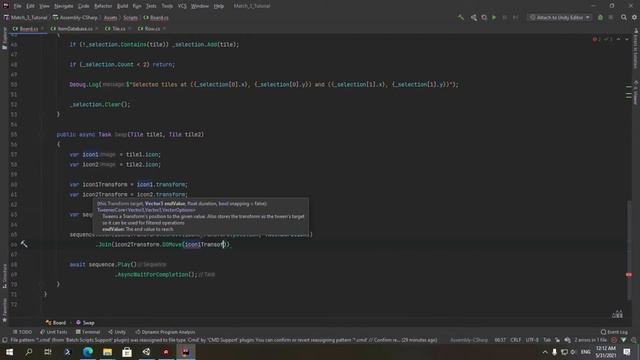The height and width of the screenshot is (360, 640).
Task: Click Tab indent setting in status bar
Action: pyautogui.click(x=547, y=340)
